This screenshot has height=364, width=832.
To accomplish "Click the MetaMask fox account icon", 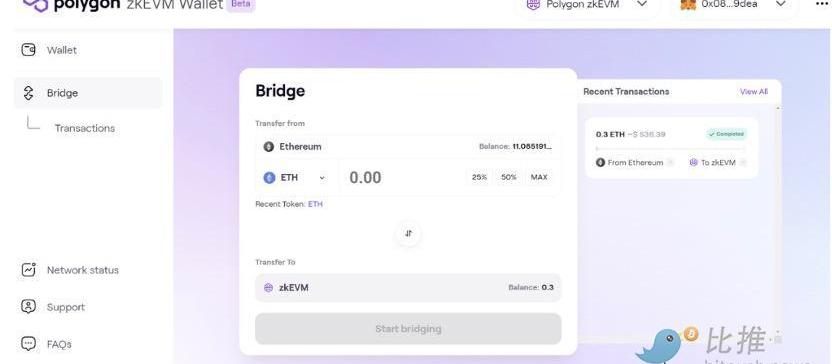I will 688,4.
